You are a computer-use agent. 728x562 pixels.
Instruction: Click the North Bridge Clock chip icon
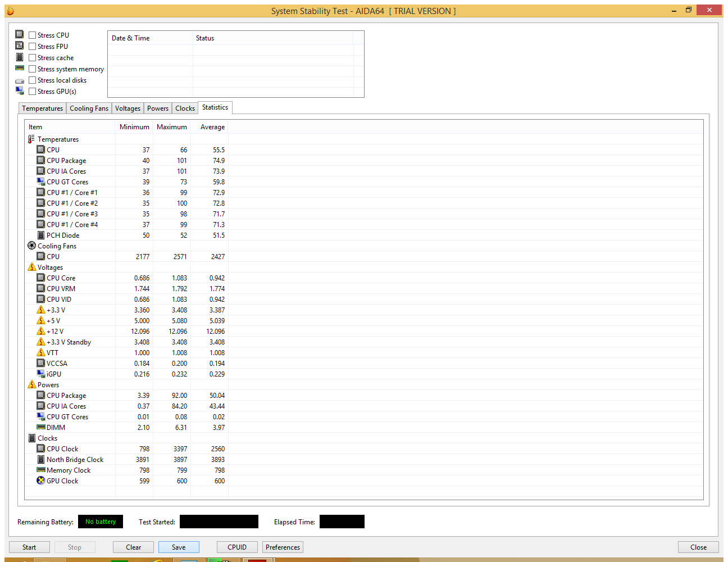[40, 459]
